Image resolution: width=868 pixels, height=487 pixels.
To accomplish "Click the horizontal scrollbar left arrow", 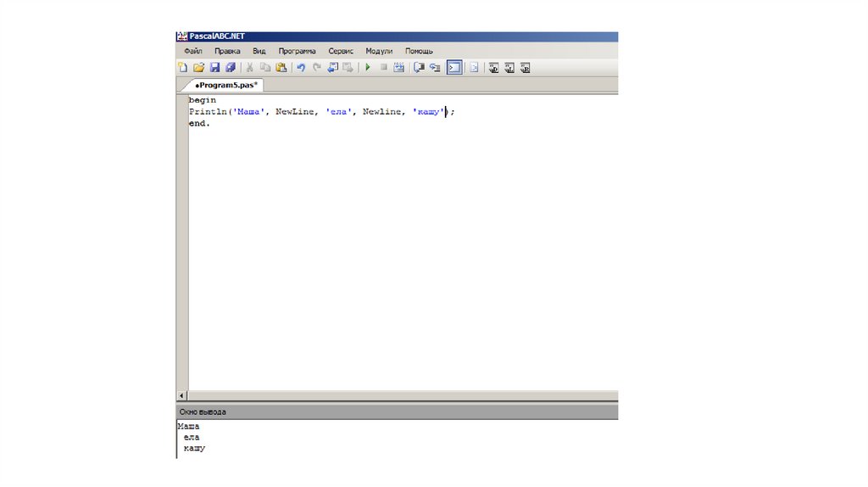I will click(x=181, y=395).
